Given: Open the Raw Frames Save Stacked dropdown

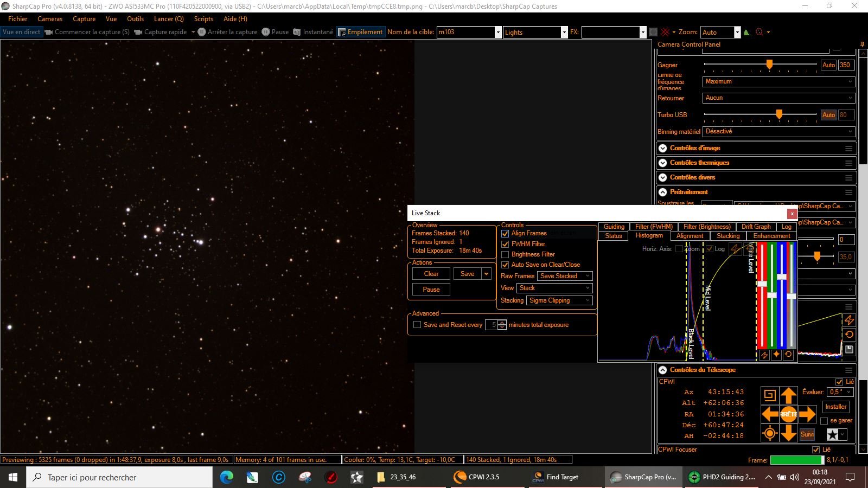Looking at the screenshot, I should tap(565, 276).
